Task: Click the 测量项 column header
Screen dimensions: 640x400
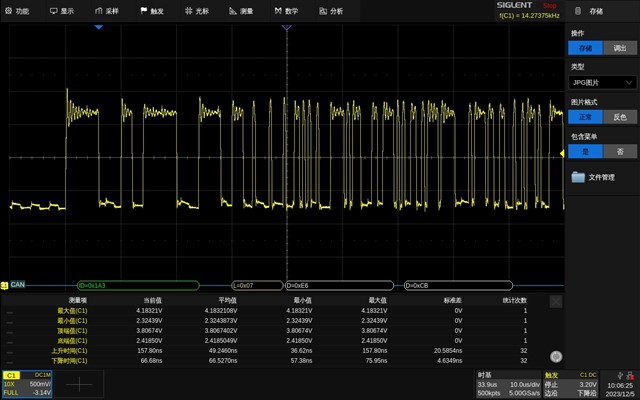Action: click(78, 300)
